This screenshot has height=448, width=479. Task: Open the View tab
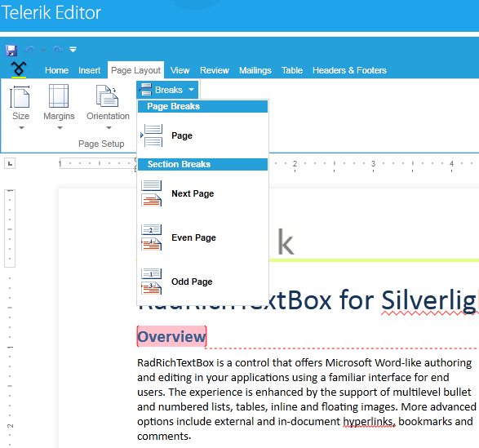coord(180,70)
